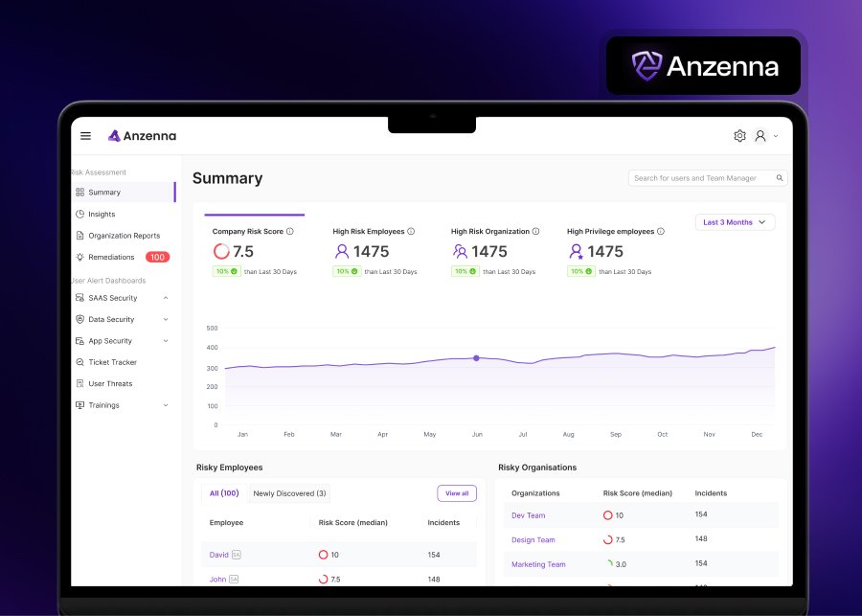Image resolution: width=862 pixels, height=616 pixels.
Task: Expand the Data Security section
Action: 166,320
